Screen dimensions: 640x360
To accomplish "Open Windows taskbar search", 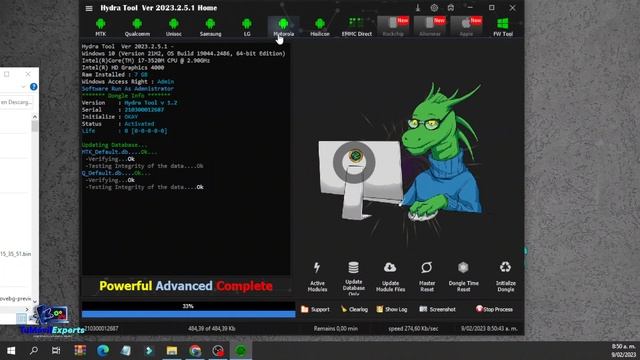I will pyautogui.click(x=34, y=351).
